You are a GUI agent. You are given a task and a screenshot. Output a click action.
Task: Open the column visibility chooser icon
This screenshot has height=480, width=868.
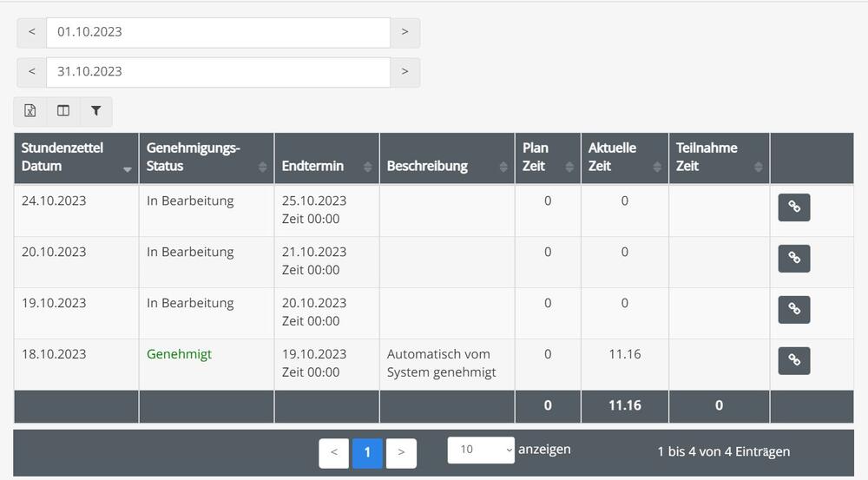63,111
